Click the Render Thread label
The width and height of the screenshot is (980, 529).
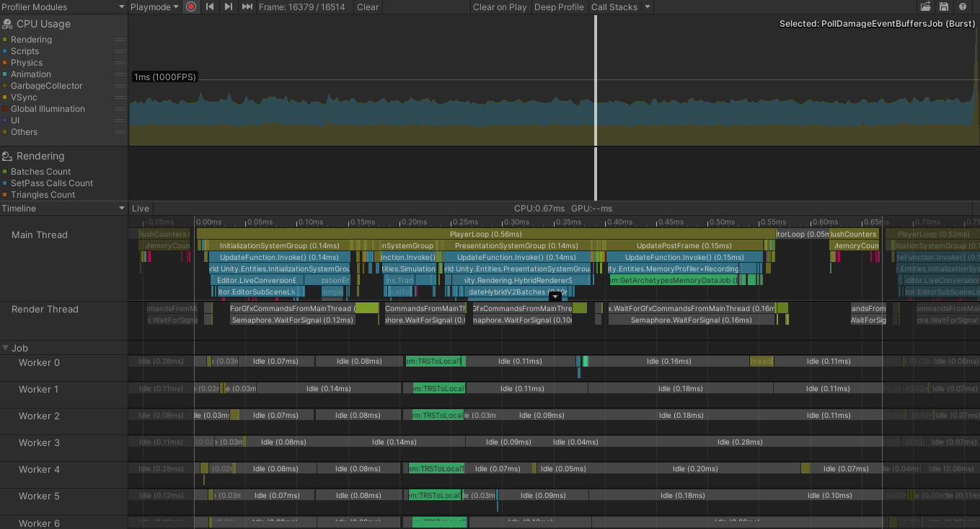pyautogui.click(x=45, y=310)
